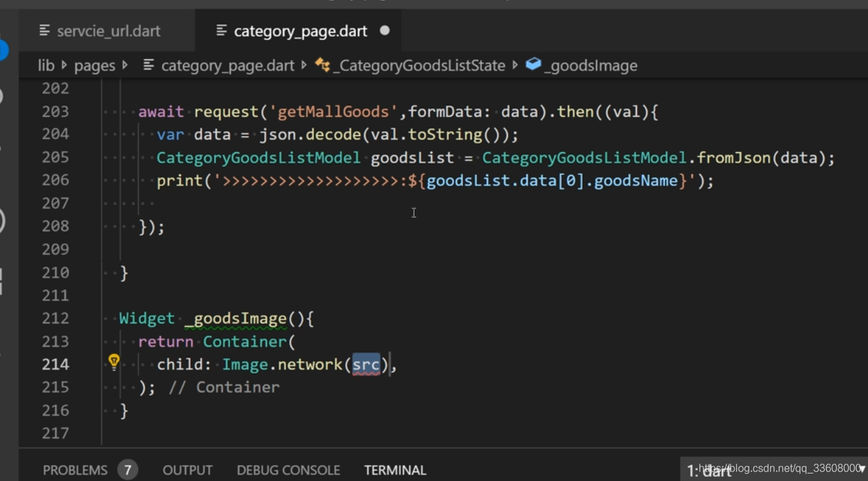Open the OUTPUT panel tab
This screenshot has height=481, width=868.
pyautogui.click(x=187, y=470)
